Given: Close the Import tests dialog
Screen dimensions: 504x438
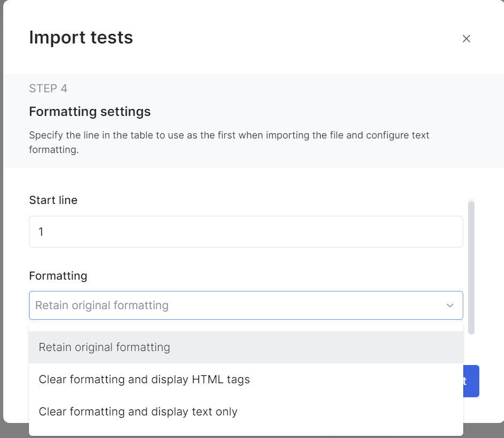Looking at the screenshot, I should [x=466, y=39].
